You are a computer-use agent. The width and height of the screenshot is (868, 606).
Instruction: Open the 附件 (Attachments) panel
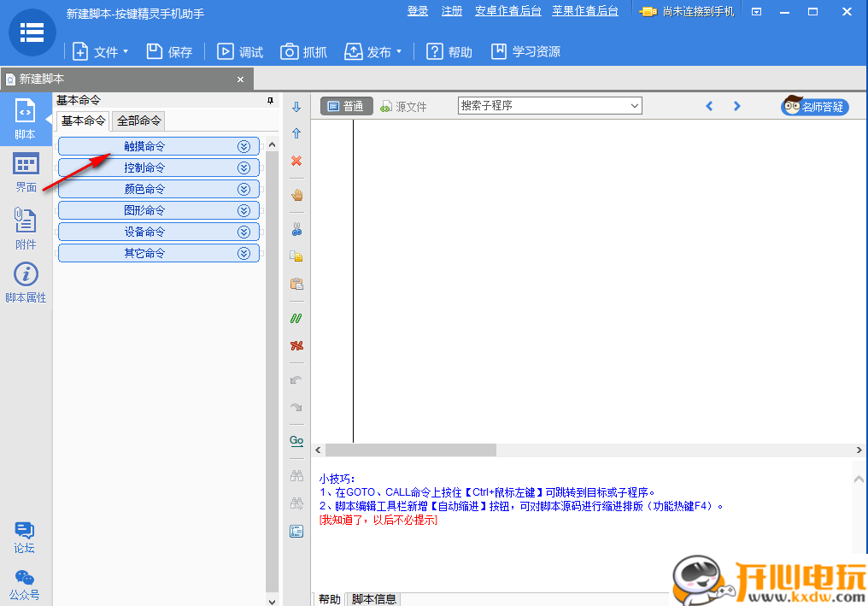25,227
